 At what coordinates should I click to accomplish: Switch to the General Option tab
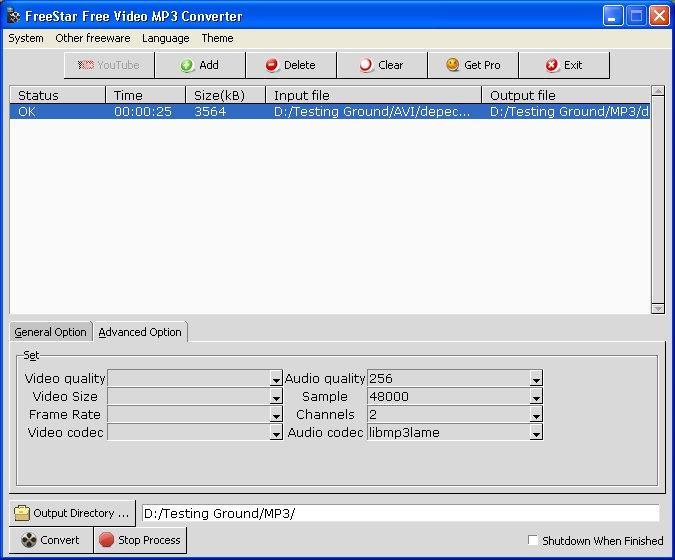(x=50, y=332)
